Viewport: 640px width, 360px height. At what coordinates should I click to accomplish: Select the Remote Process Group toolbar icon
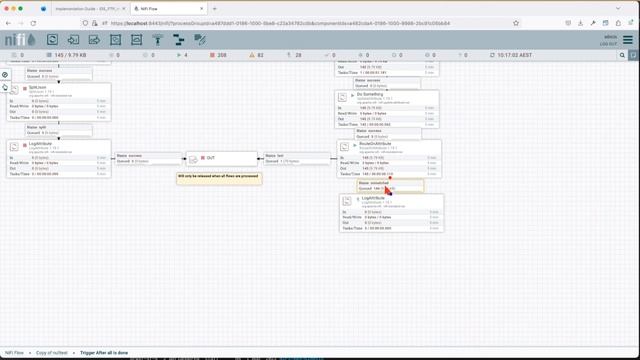(136, 40)
